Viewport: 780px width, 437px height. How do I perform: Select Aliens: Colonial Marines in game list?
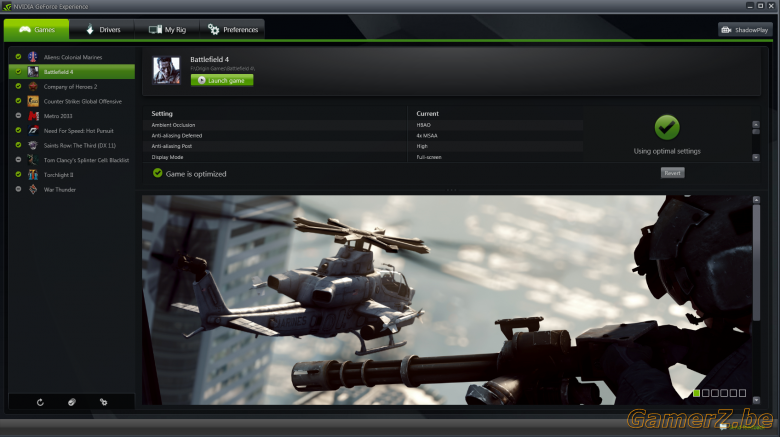coord(72,57)
